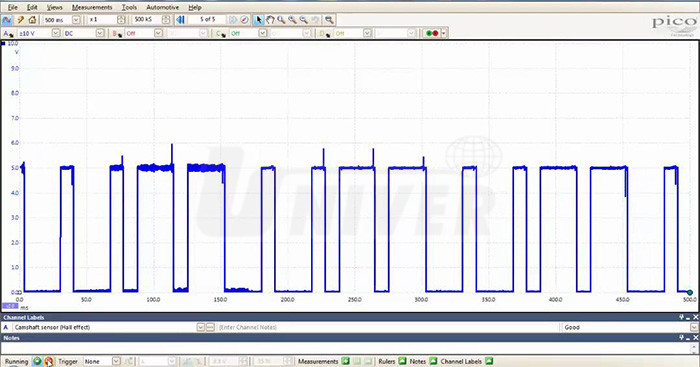The width and height of the screenshot is (700, 367).
Task: Toggle the Channel Labels panel button
Action: coord(489,361)
